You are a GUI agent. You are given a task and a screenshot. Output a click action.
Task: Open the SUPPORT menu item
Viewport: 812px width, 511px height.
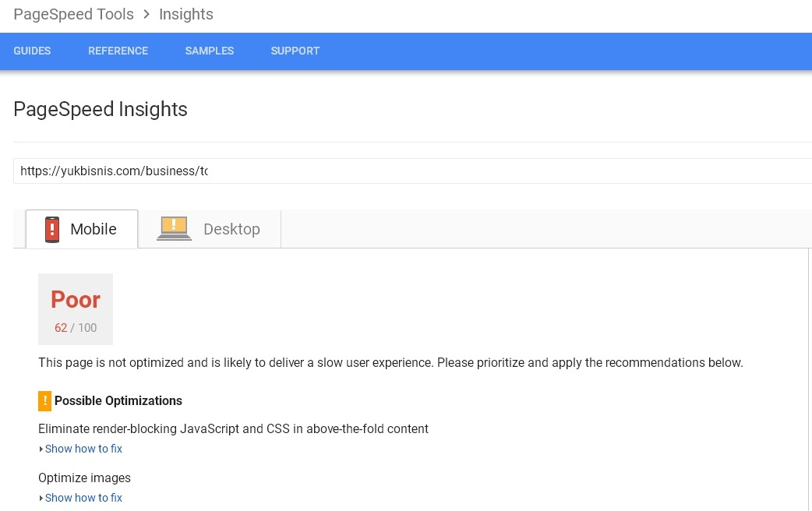tap(295, 51)
